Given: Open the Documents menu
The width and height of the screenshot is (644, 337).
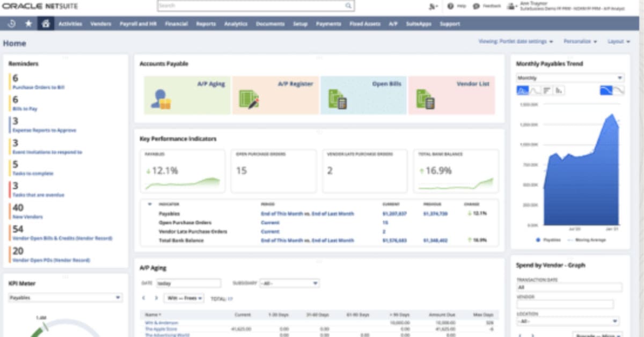Looking at the screenshot, I should [270, 24].
